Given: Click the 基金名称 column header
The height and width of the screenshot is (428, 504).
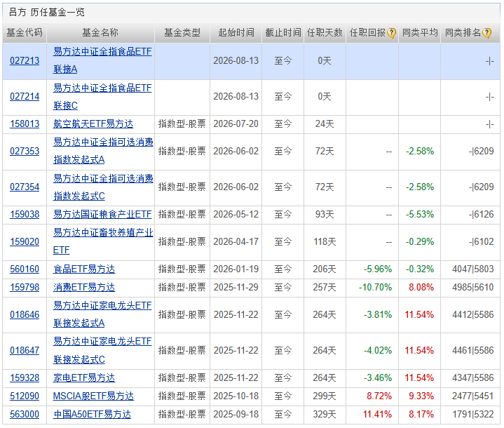Looking at the screenshot, I should (100, 32).
